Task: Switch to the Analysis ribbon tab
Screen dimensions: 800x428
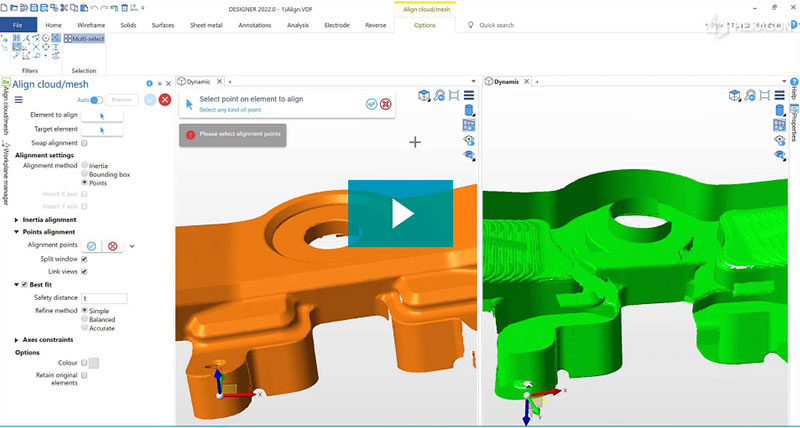Action: coord(298,24)
